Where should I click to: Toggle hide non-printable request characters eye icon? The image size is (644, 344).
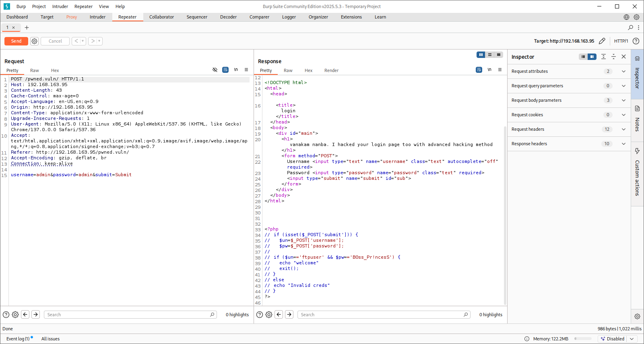[x=215, y=70]
